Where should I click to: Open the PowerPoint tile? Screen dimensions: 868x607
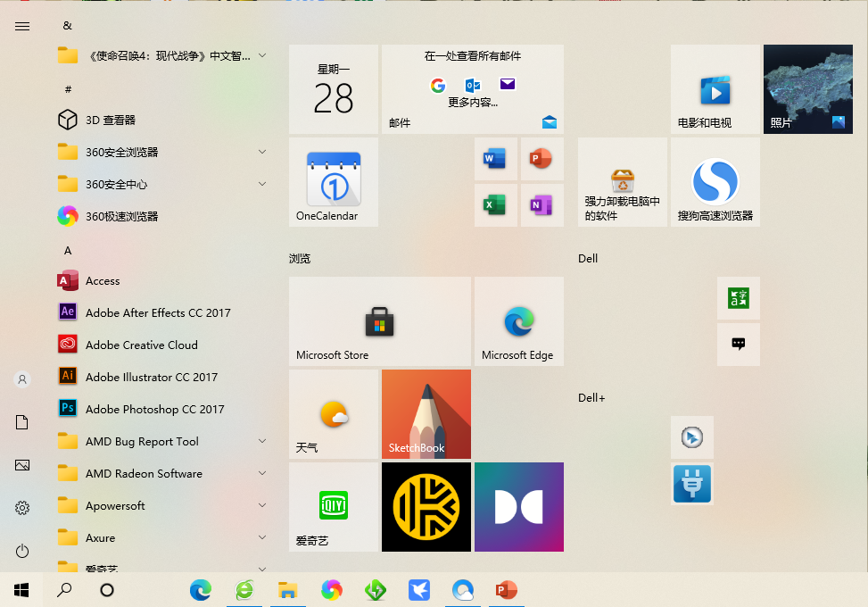tap(542, 159)
